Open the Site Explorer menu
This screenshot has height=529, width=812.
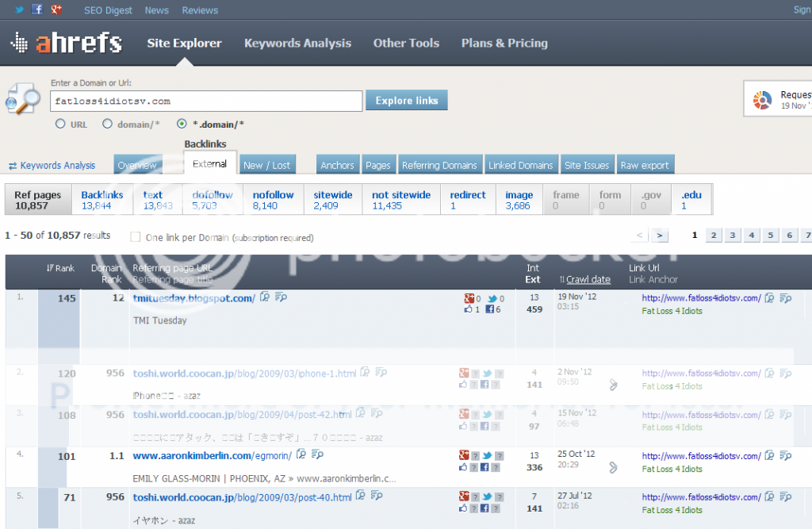coord(184,43)
